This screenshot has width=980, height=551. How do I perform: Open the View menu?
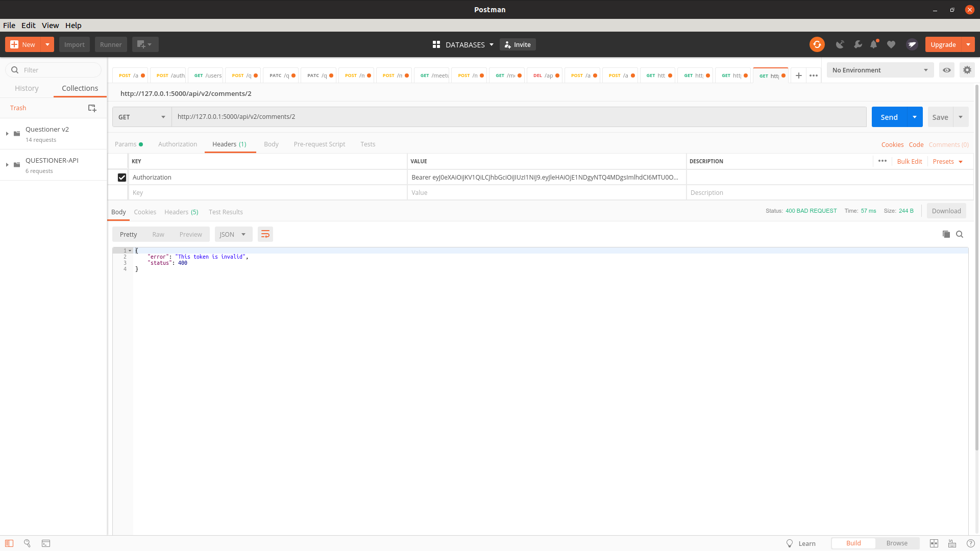[x=50, y=25]
